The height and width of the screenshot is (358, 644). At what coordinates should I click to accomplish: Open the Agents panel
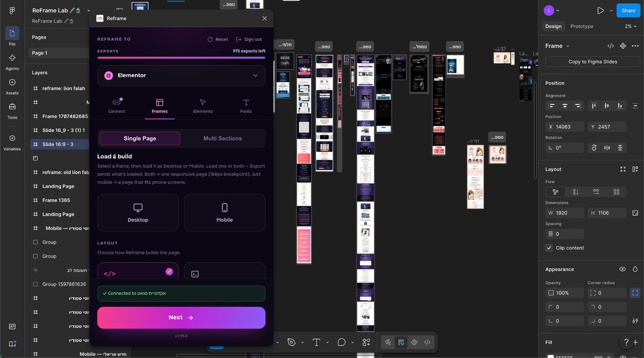click(x=12, y=61)
